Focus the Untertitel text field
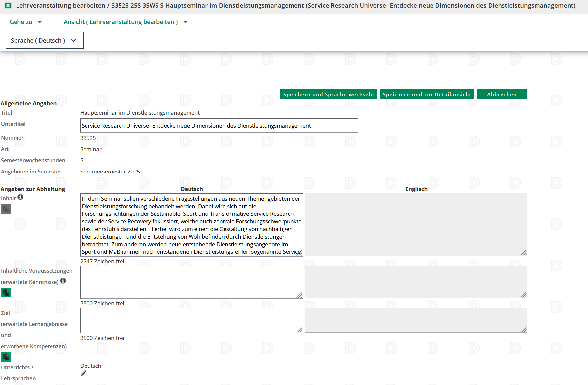 click(219, 126)
